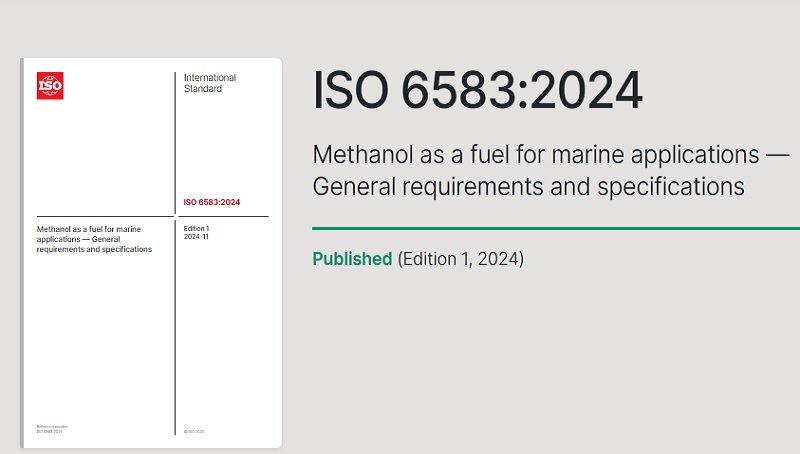This screenshot has height=454, width=800.
Task: Click the red ISO logo on cover
Action: tap(50, 86)
